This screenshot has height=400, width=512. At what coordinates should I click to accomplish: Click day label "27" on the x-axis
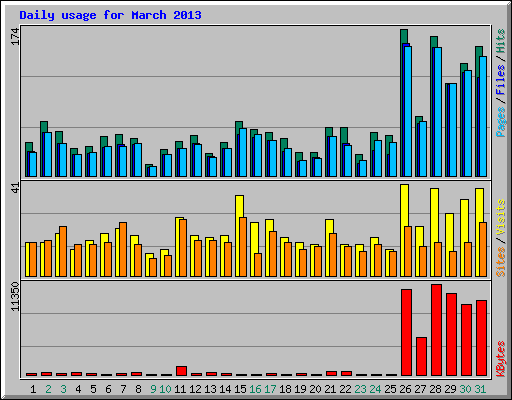(420, 389)
